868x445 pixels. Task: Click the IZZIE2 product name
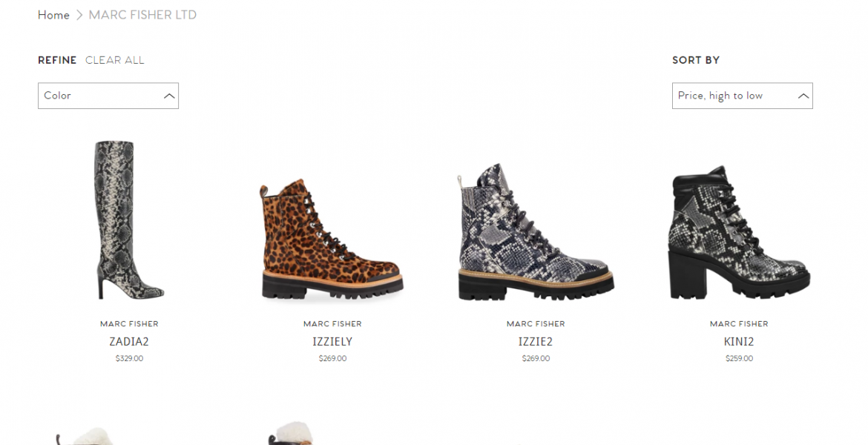coord(536,341)
